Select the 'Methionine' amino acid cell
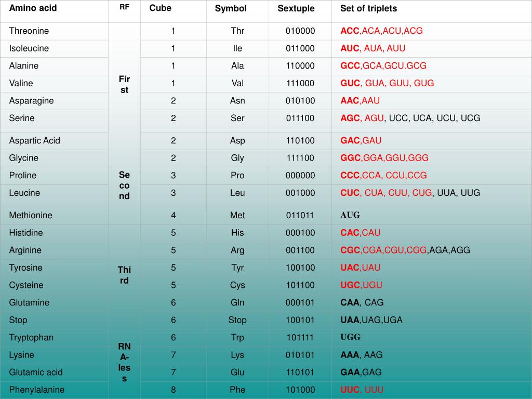The height and width of the screenshot is (399, 532). point(31,215)
